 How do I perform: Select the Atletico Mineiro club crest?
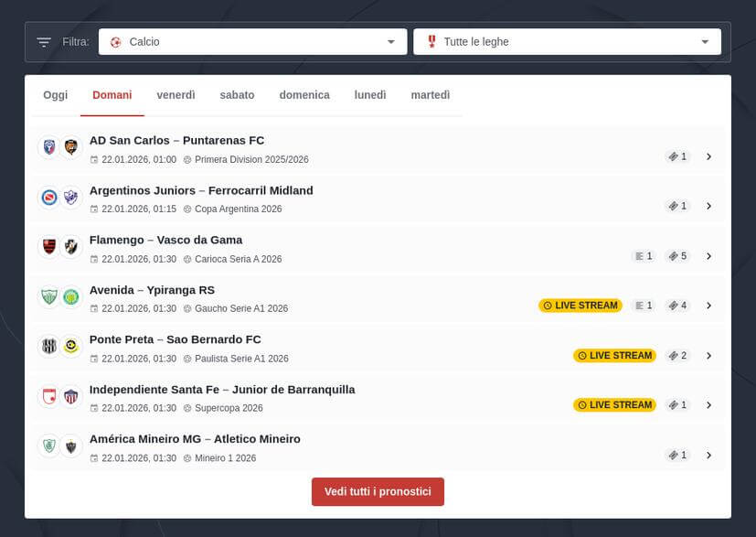[x=71, y=446]
